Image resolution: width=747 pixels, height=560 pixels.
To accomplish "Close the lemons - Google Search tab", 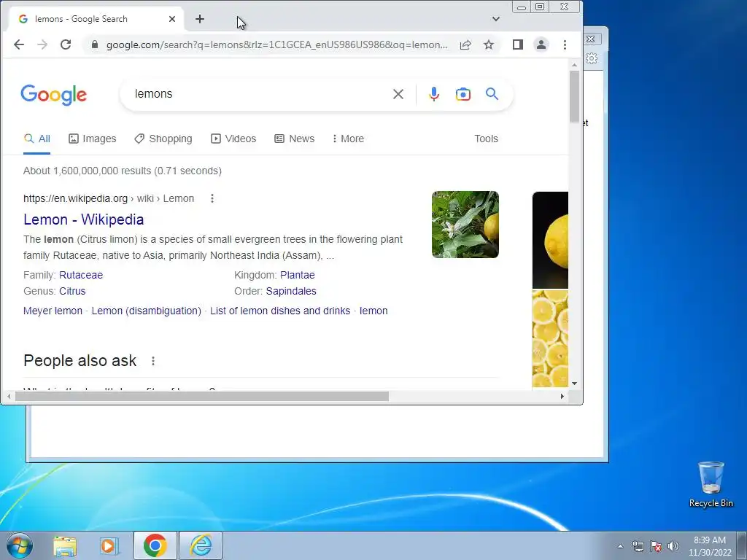I will [172, 19].
